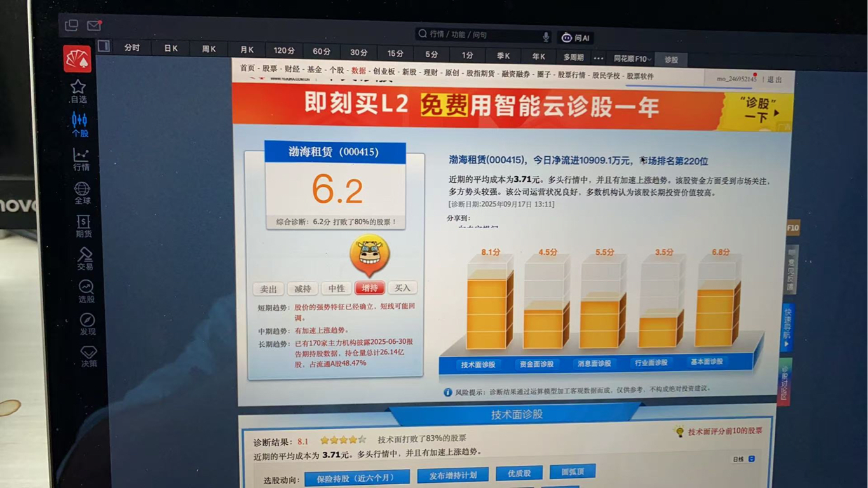Select the 15分 period tab
Image resolution: width=868 pixels, height=488 pixels.
[395, 53]
